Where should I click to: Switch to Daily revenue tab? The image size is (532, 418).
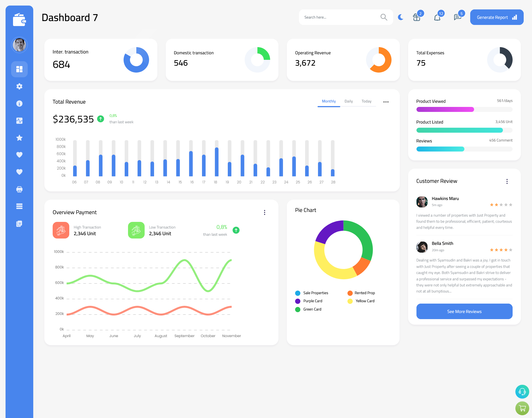click(x=349, y=101)
